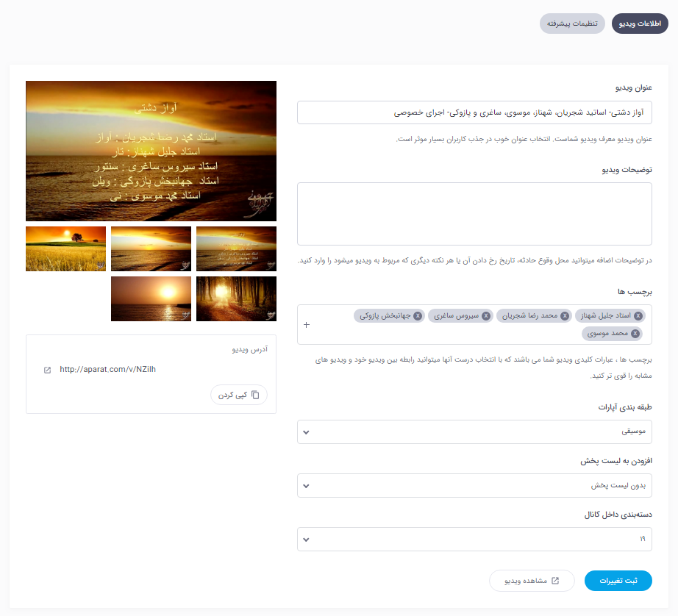Open the افزودن به لیست پخش dropdown

pos(474,485)
